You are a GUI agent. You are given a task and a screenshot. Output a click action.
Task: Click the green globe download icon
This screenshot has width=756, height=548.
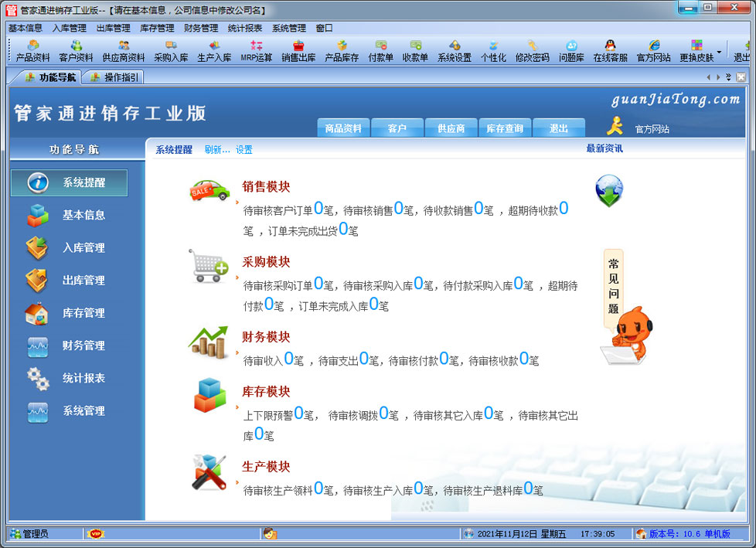click(609, 191)
